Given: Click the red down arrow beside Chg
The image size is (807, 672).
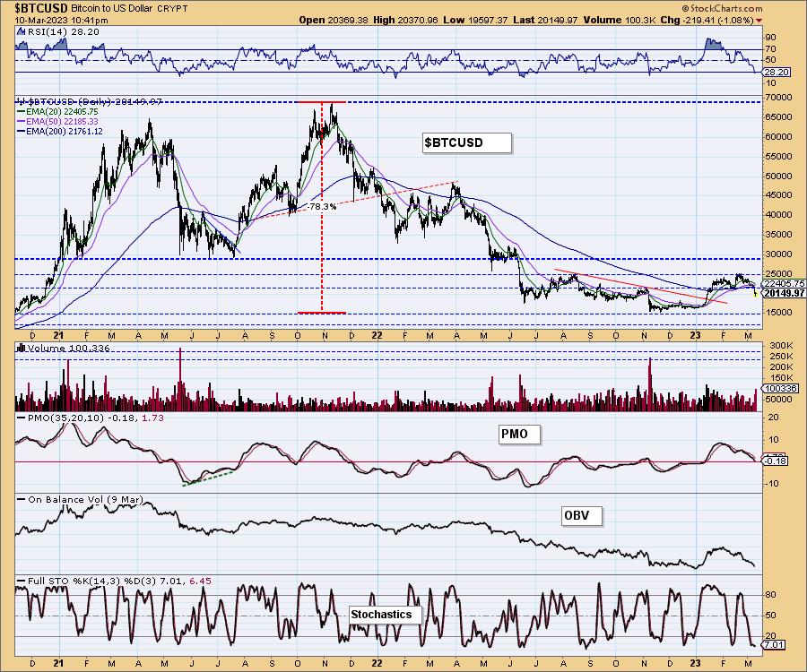Looking at the screenshot, I should tap(759, 20).
